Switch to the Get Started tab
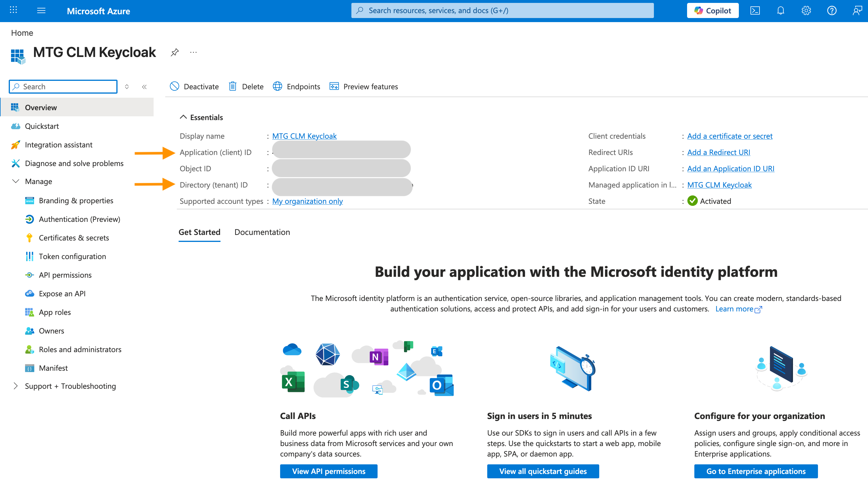The image size is (868, 485). click(200, 232)
